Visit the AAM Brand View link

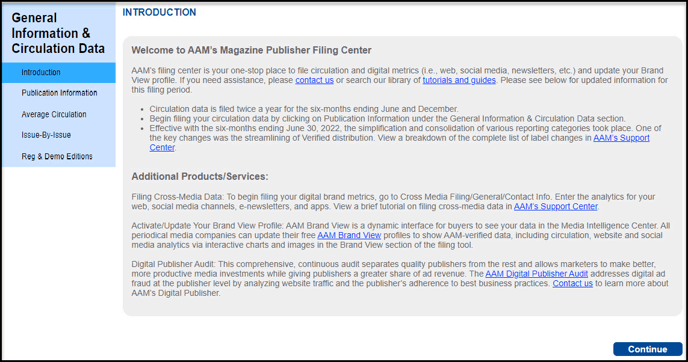click(x=349, y=235)
